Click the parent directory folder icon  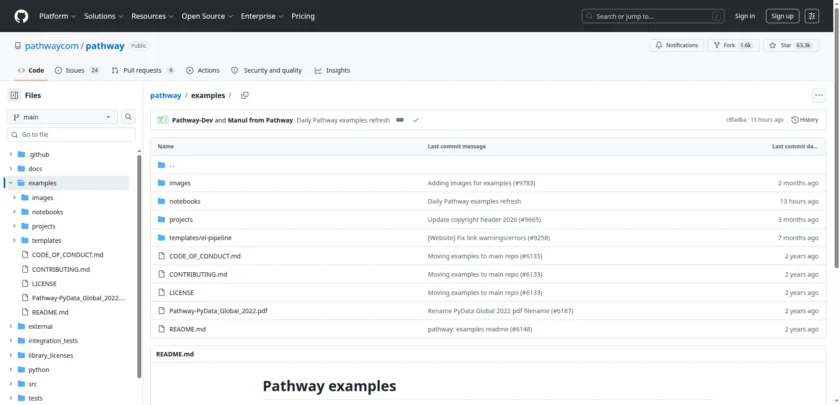[x=161, y=165]
